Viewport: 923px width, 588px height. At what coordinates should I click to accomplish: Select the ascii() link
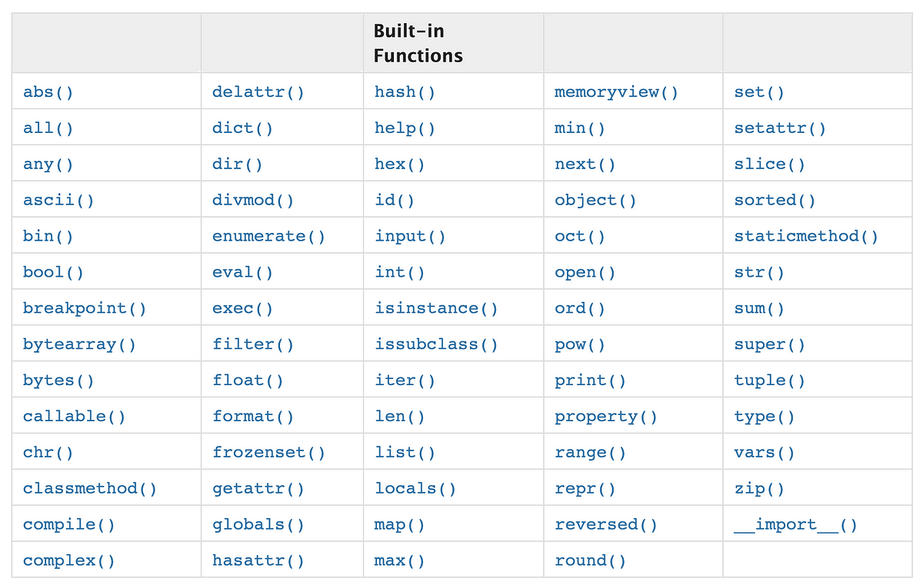[58, 201]
